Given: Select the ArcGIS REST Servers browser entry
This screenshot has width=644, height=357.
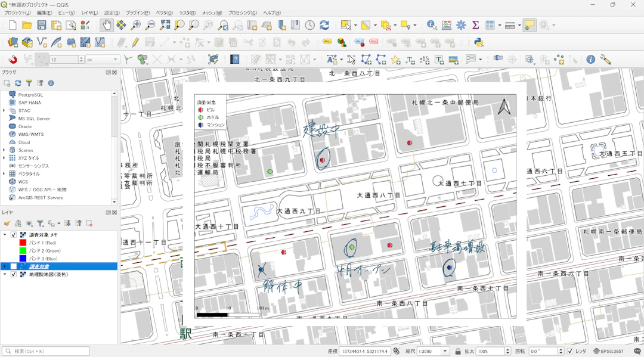Looking at the screenshot, I should click(x=41, y=197).
